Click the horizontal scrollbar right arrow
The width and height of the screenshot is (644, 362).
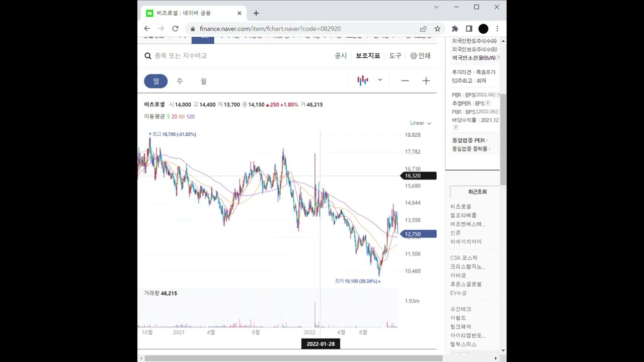pyautogui.click(x=496, y=358)
